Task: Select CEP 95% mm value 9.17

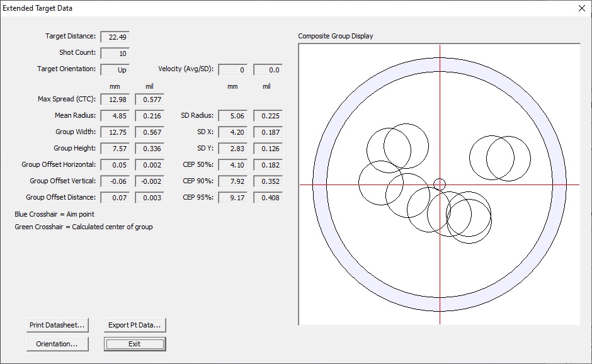Action: [232, 198]
